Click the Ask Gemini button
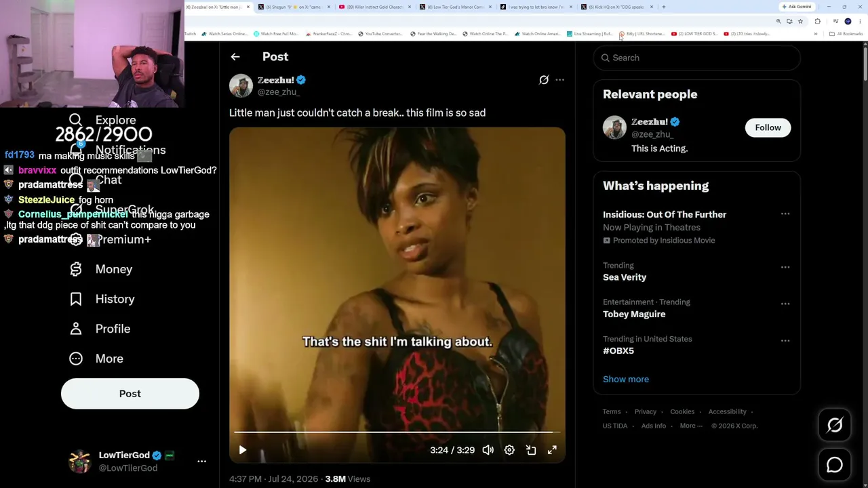 click(797, 7)
